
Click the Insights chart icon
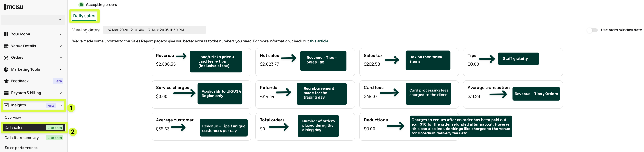click(6, 105)
